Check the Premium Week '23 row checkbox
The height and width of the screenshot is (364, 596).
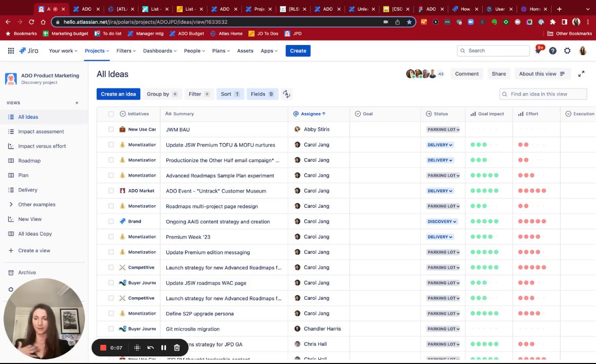point(111,237)
